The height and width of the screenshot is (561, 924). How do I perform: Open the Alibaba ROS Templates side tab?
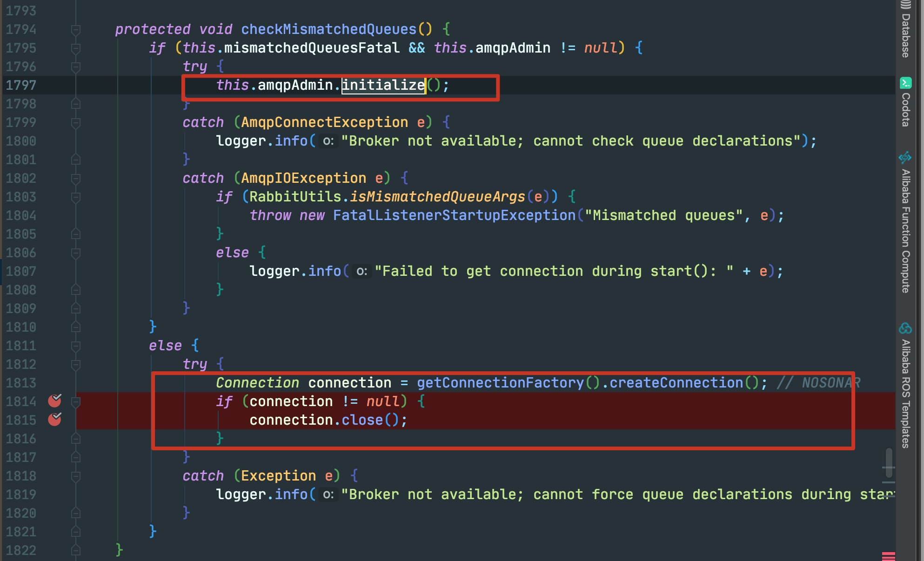905,393
